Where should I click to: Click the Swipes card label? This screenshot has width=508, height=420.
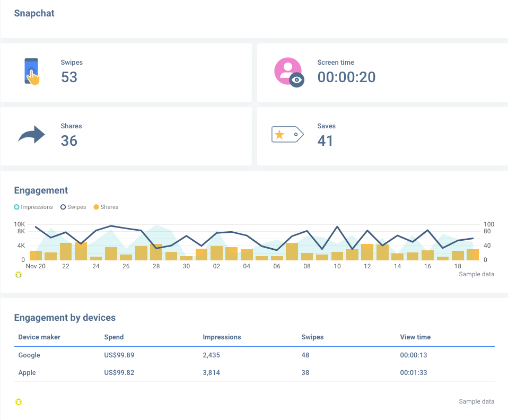coord(72,62)
